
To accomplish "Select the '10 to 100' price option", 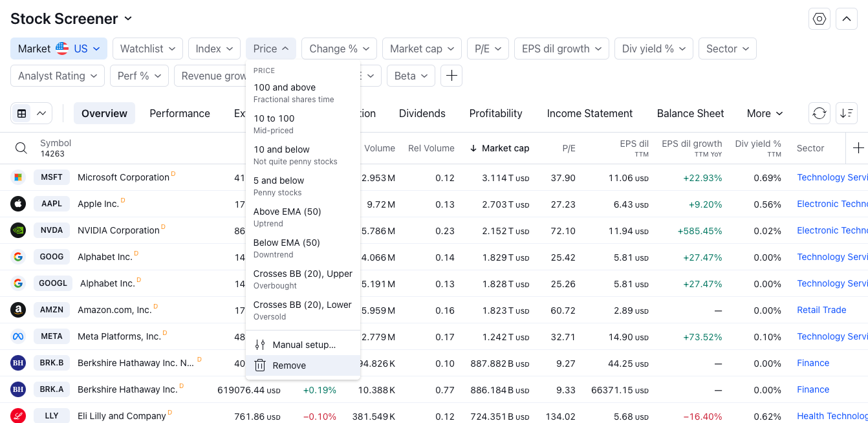I will point(303,124).
